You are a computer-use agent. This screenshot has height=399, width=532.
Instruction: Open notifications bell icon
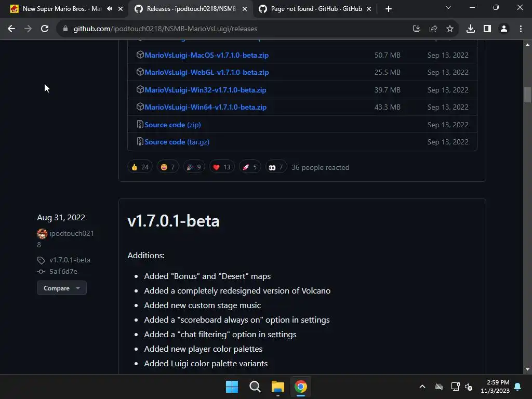pos(518,387)
